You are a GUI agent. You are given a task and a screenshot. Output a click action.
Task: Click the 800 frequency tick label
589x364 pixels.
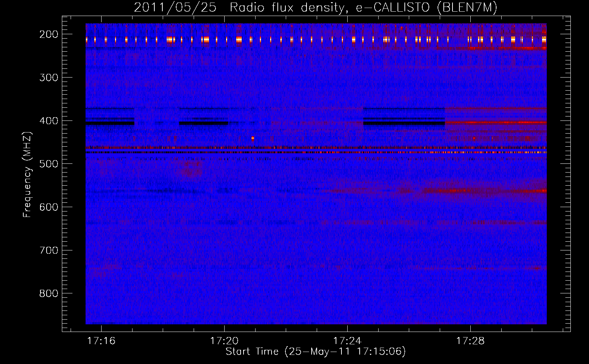[x=49, y=293]
